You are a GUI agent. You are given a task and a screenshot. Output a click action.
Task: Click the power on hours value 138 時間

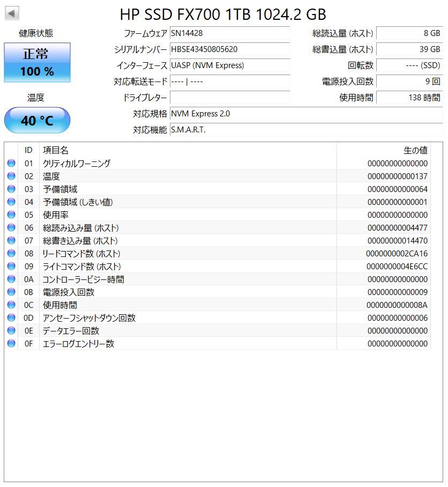[409, 98]
